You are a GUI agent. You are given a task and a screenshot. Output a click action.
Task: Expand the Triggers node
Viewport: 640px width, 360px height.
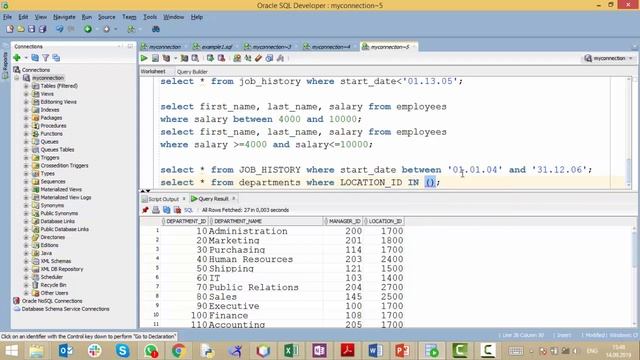tap(26, 158)
